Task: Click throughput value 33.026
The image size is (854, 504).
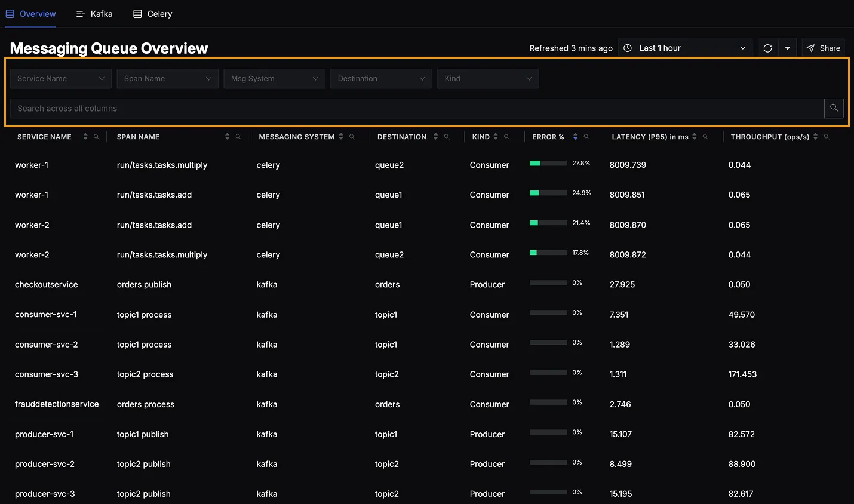Action: 742,344
